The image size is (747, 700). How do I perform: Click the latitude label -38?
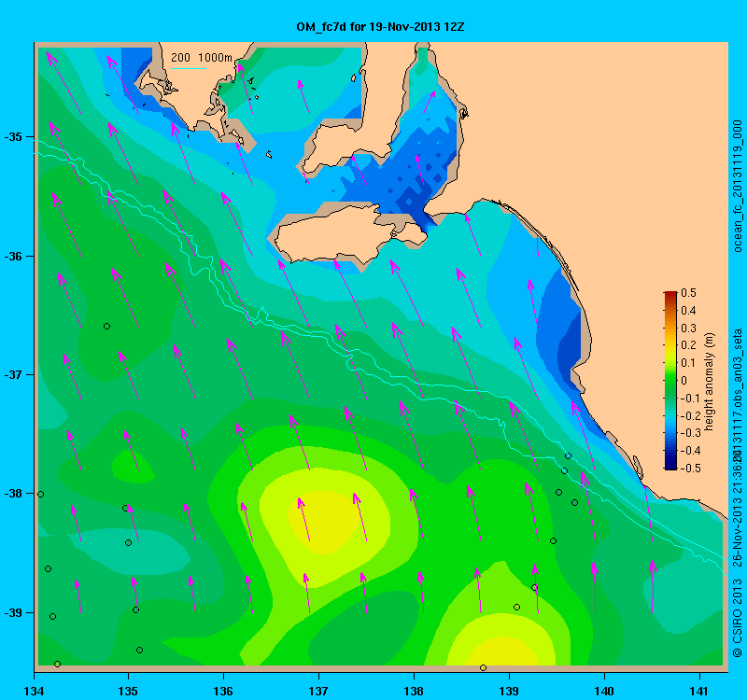[13, 494]
